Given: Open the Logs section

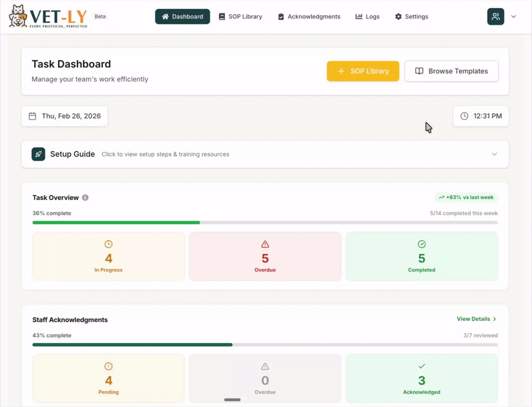Looking at the screenshot, I should pyautogui.click(x=367, y=17).
